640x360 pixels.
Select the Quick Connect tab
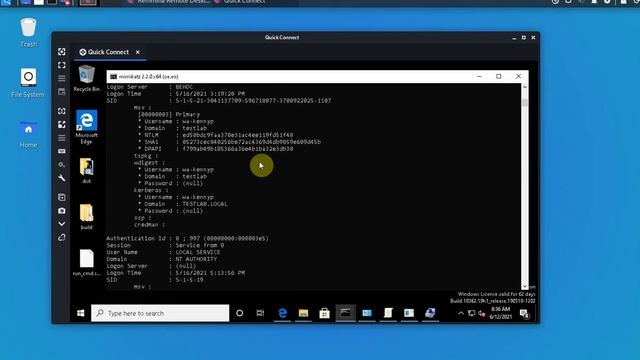point(104,52)
